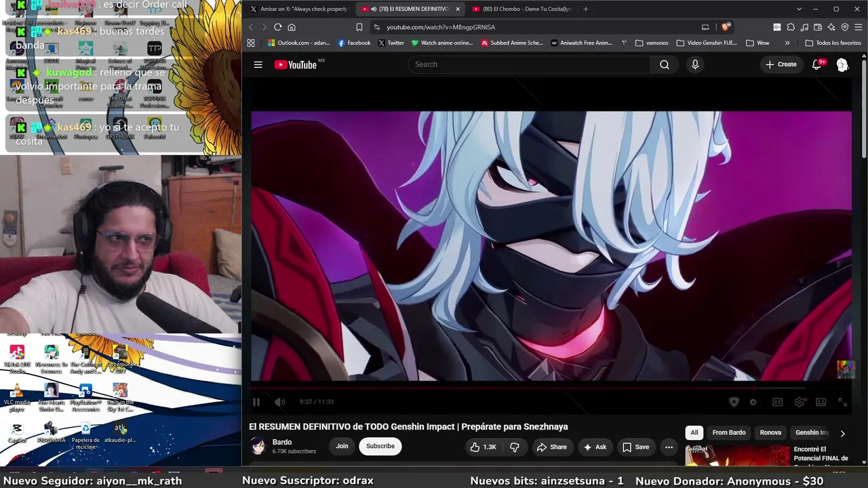Mute the video volume

point(279,402)
